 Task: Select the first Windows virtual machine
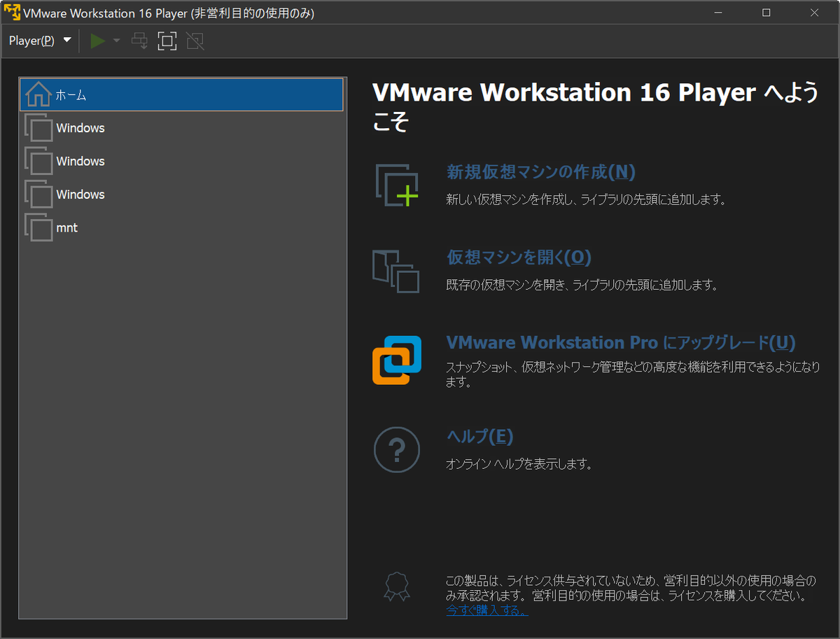pos(79,127)
